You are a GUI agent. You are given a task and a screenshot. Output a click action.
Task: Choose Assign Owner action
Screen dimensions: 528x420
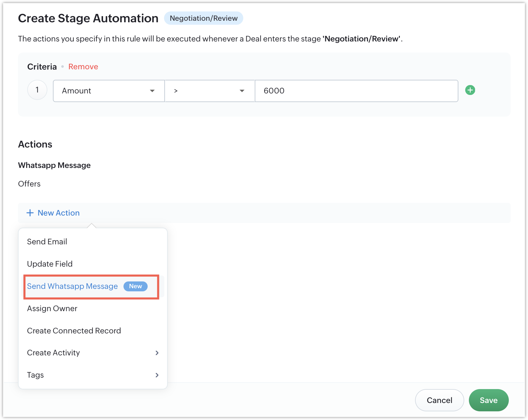coord(52,308)
